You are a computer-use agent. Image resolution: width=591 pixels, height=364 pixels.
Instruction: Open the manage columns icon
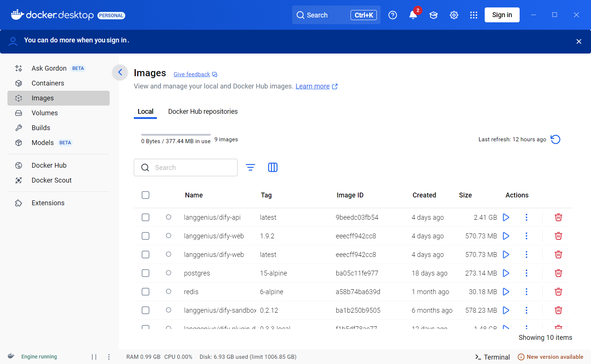273,167
